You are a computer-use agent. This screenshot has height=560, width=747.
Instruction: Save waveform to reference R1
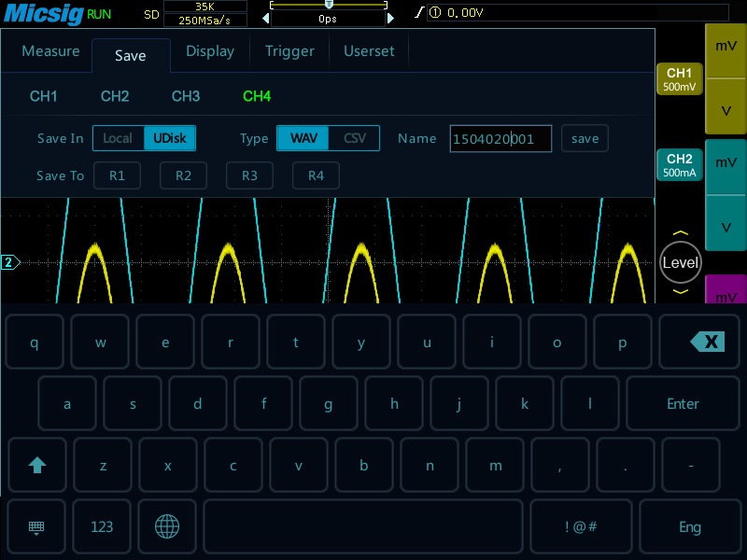point(117,175)
